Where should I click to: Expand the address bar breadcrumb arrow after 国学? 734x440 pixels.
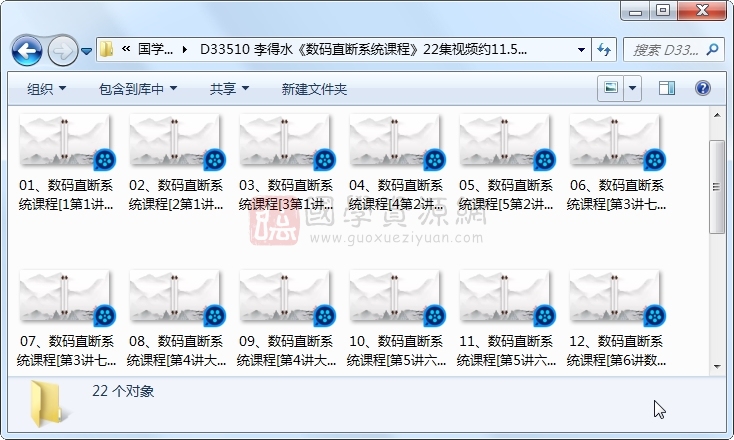[x=185, y=49]
